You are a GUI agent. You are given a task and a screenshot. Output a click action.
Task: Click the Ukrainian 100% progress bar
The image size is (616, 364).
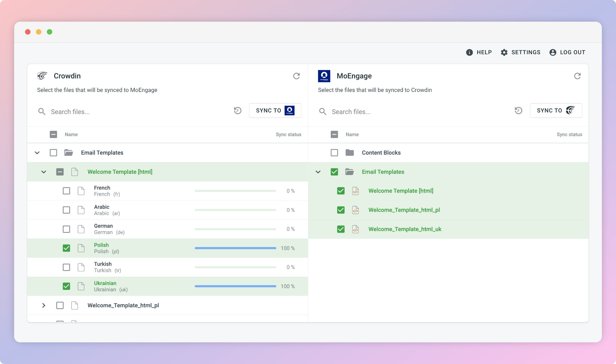click(235, 286)
